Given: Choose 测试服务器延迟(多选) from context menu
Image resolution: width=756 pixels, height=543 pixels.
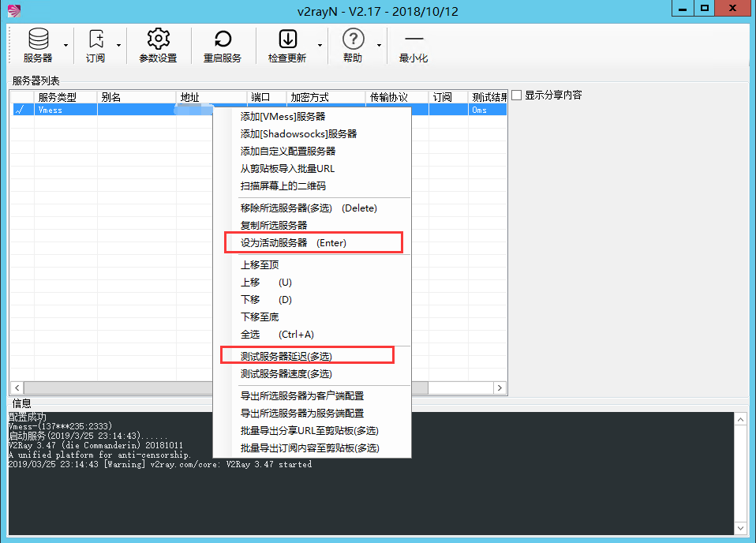Looking at the screenshot, I should click(286, 356).
